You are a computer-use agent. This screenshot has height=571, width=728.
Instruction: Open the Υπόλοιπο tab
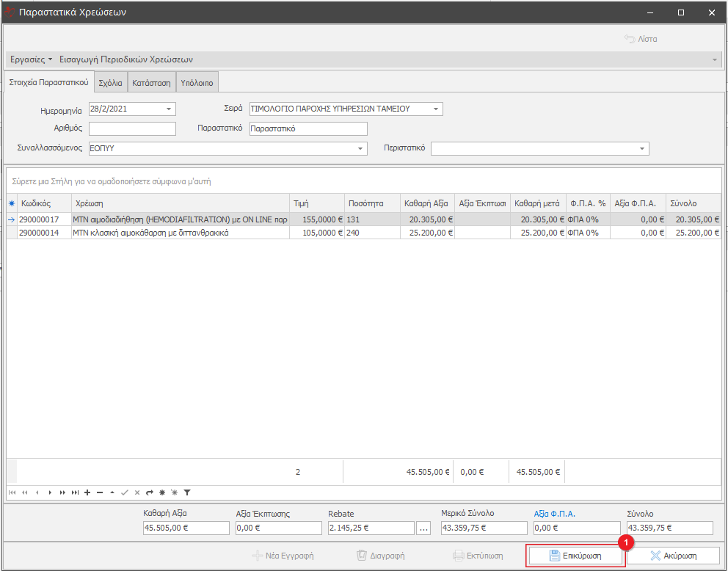(197, 83)
